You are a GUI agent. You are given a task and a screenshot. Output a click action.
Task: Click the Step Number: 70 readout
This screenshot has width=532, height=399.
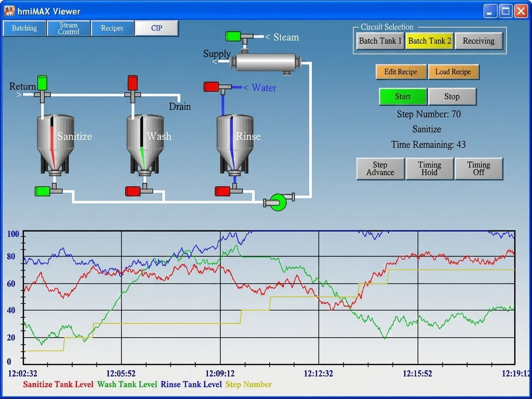tap(429, 114)
